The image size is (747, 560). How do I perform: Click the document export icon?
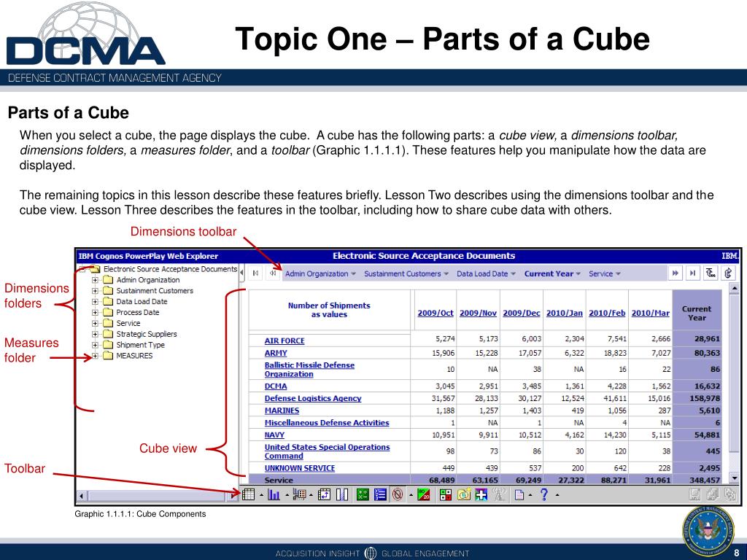pyautogui.click(x=519, y=495)
